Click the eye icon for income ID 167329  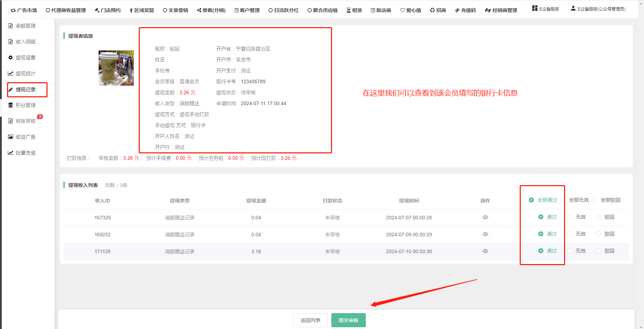pos(485,217)
